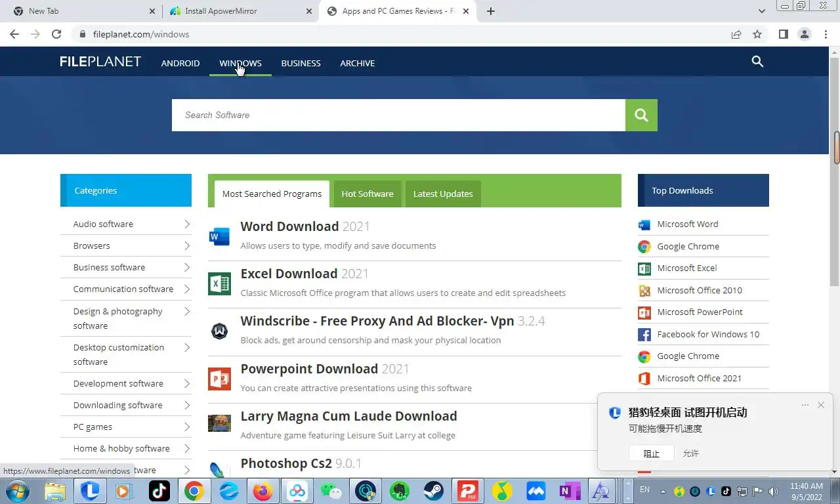
Task: Close the startup notification popup
Action: pyautogui.click(x=821, y=405)
